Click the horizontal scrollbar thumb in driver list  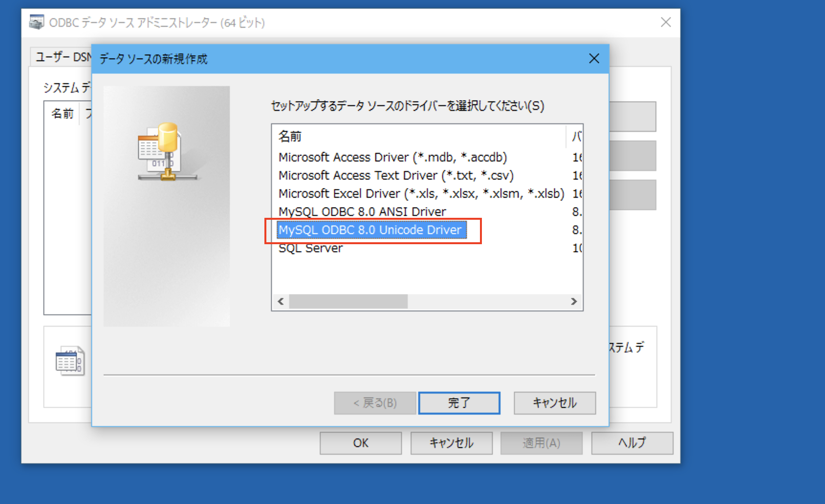[x=348, y=301]
